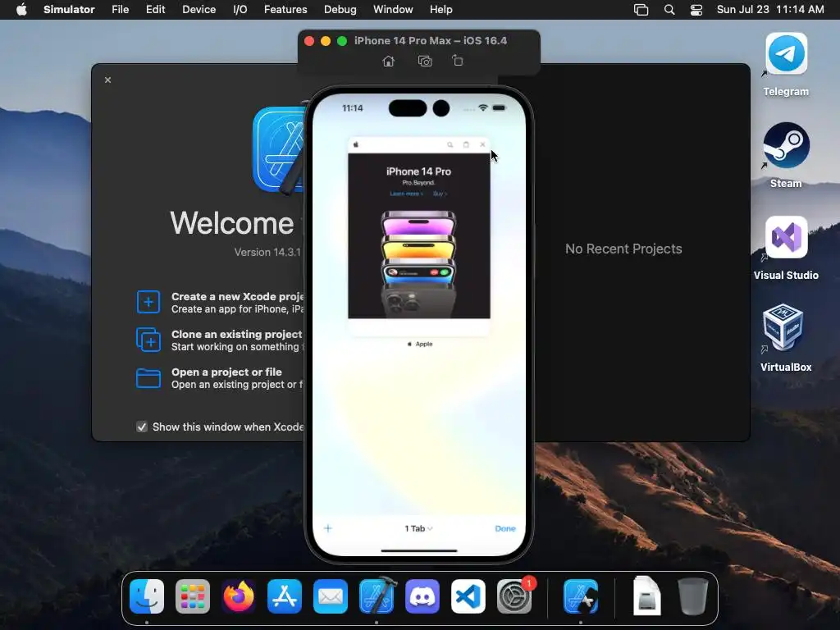Viewport: 840px width, 630px height.
Task: Open System Settings from the Dock
Action: [515, 596]
